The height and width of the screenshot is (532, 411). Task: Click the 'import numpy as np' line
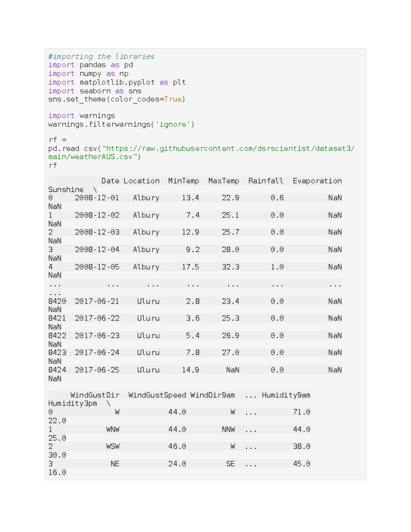click(x=88, y=74)
